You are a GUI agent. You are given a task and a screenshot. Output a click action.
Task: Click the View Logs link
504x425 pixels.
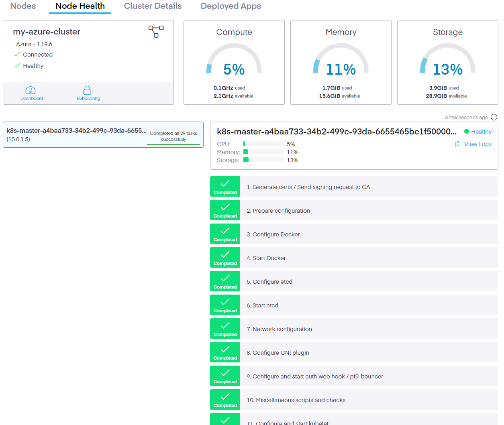coord(477,144)
